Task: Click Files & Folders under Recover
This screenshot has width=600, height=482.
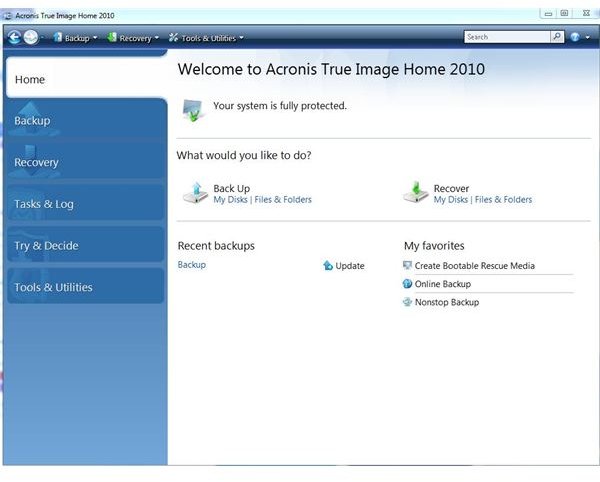Action: coord(504,199)
